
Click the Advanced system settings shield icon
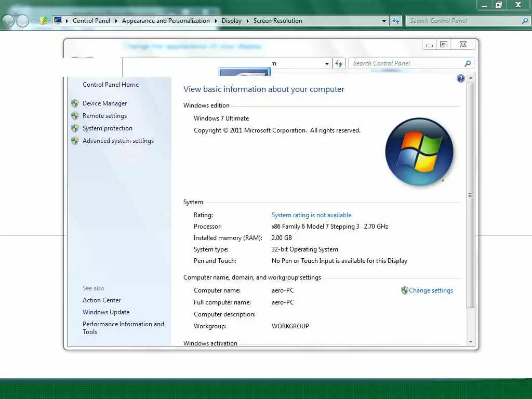click(x=75, y=141)
